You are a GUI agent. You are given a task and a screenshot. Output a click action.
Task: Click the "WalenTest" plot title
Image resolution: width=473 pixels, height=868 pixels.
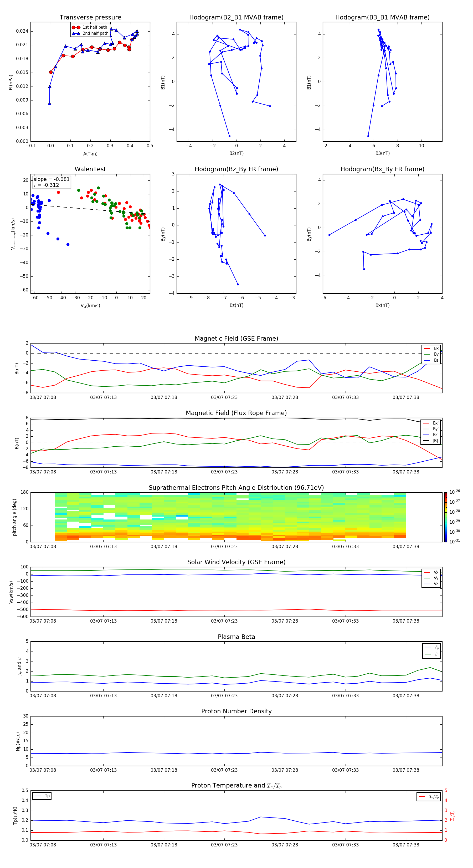tap(90, 169)
